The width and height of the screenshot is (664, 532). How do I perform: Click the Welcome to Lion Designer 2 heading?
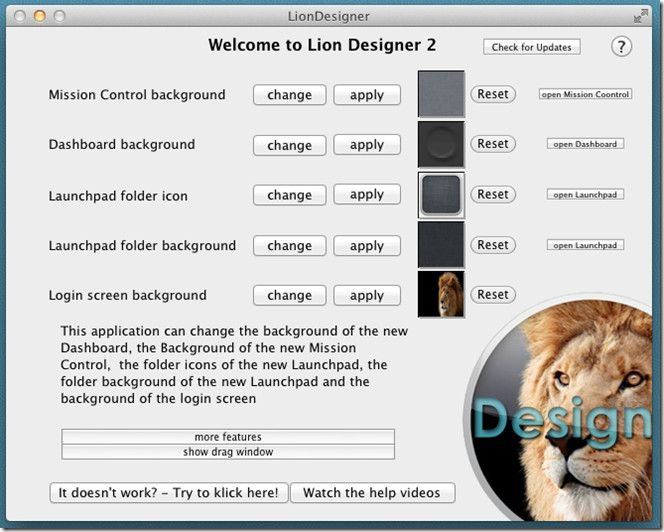tap(322, 45)
